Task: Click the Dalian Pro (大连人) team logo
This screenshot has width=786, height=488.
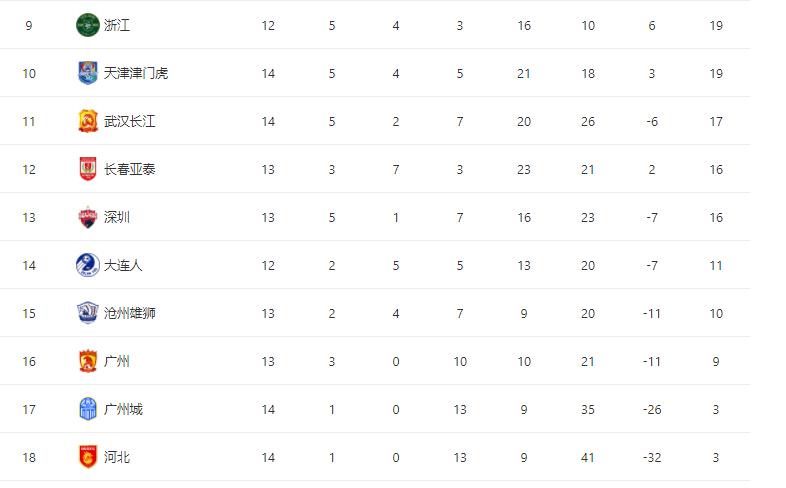Action: point(88,265)
